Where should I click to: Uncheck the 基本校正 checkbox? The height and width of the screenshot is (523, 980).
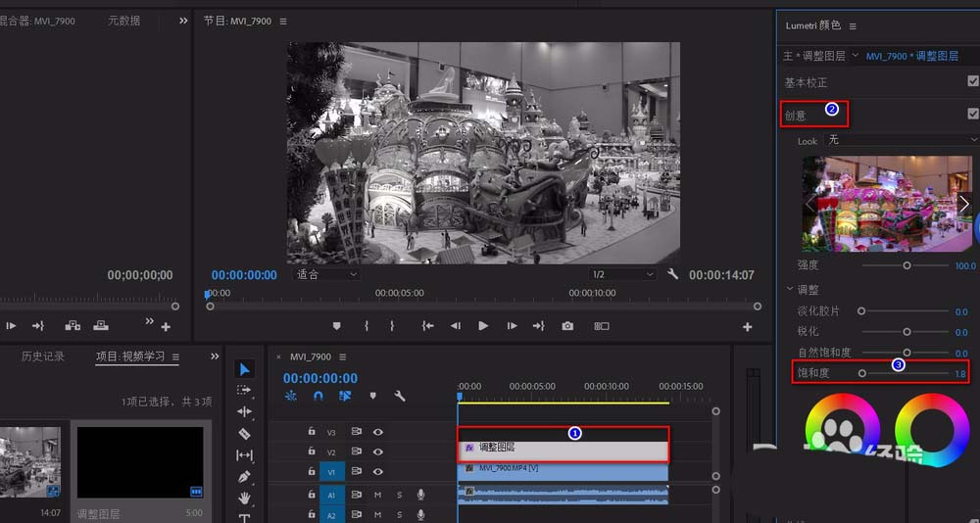point(972,82)
